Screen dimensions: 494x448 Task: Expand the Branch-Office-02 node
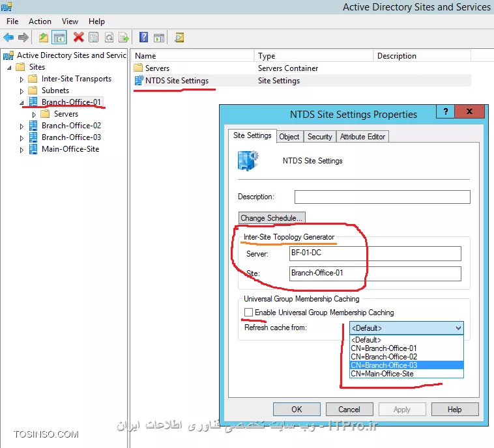[22, 126]
